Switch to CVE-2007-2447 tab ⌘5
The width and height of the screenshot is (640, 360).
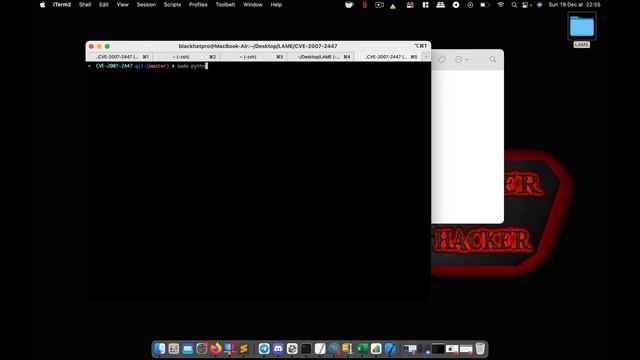click(388, 57)
